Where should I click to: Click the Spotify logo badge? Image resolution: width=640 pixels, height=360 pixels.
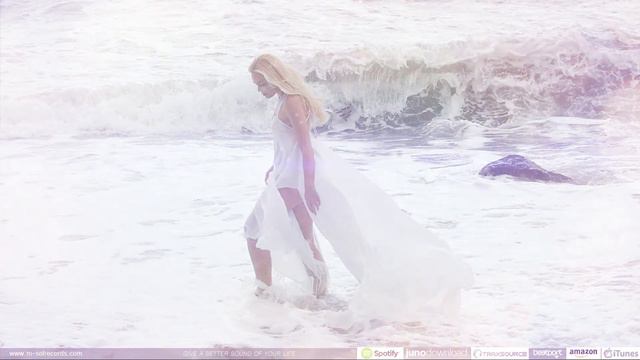tap(380, 353)
